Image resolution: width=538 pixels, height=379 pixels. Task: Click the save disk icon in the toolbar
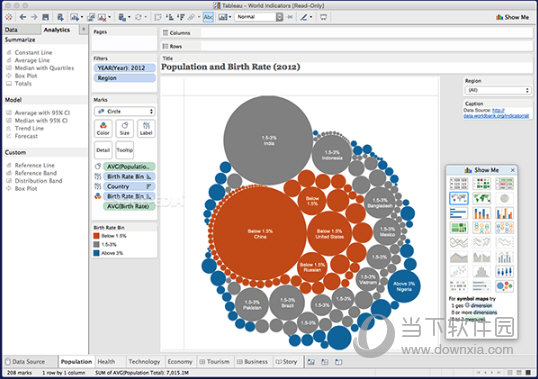45,17
